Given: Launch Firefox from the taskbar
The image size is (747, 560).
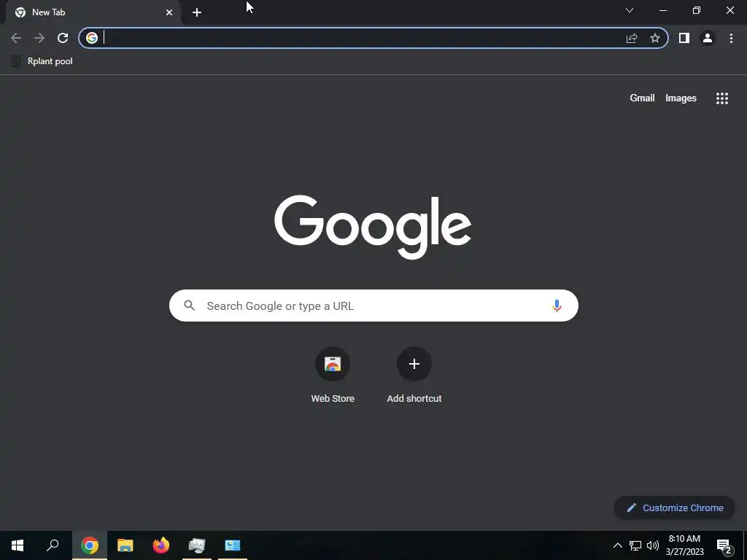Looking at the screenshot, I should pyautogui.click(x=161, y=545).
